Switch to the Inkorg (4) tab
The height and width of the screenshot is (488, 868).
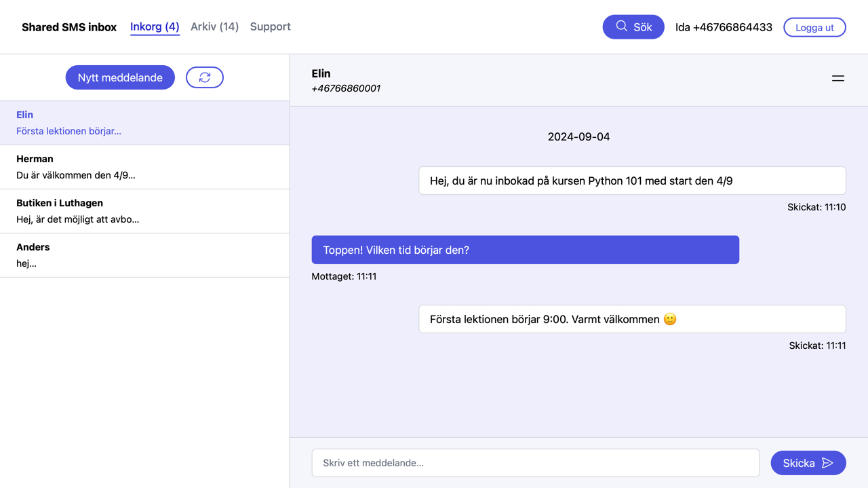[155, 26]
